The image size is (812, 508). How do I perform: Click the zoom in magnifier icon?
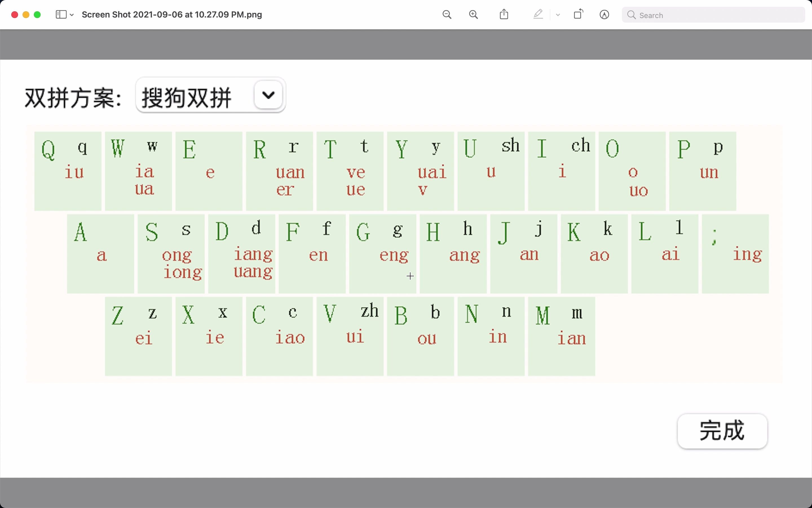pos(473,14)
